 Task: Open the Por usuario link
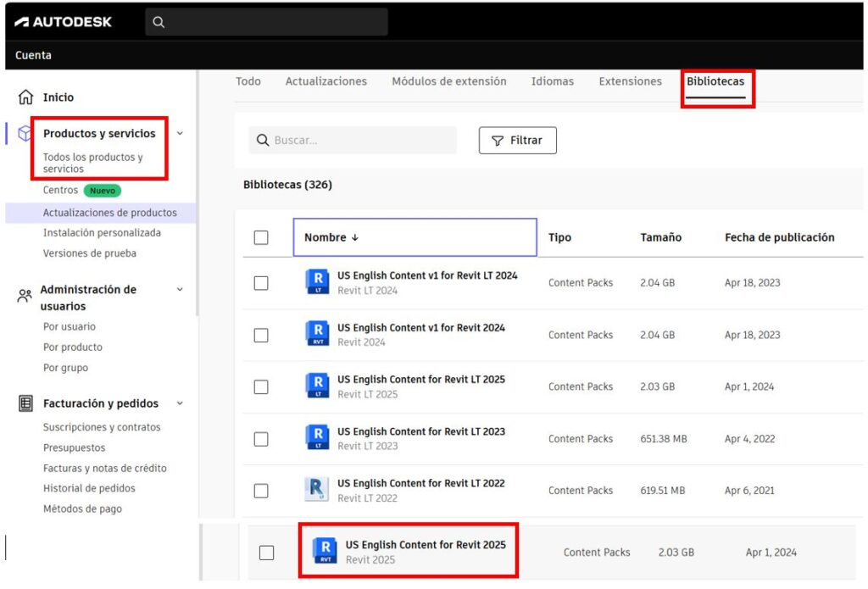click(x=70, y=326)
